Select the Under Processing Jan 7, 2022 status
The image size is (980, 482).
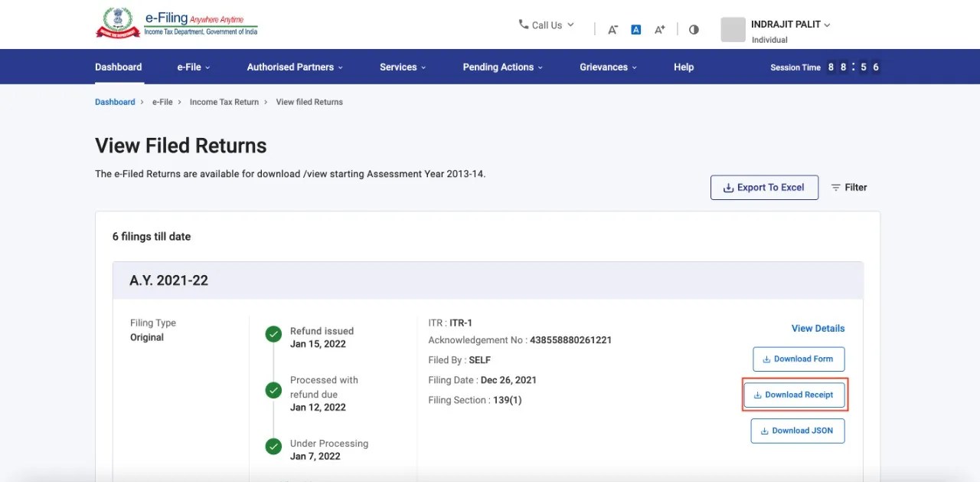point(329,450)
